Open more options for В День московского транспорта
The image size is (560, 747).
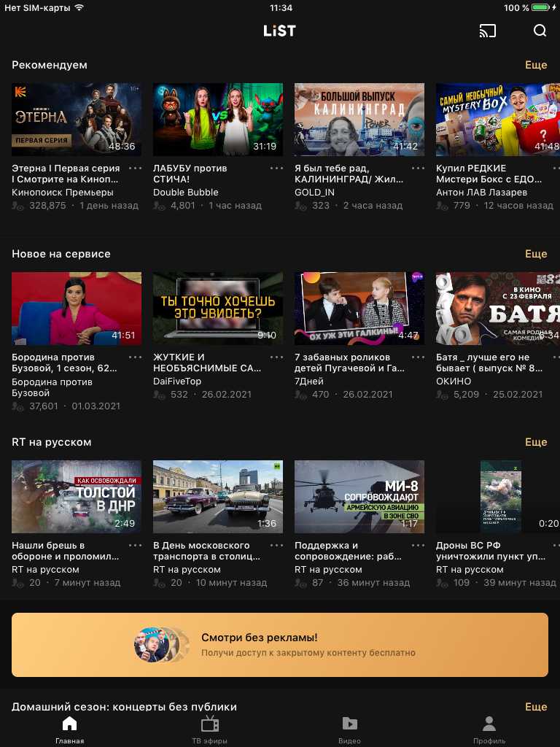276,546
